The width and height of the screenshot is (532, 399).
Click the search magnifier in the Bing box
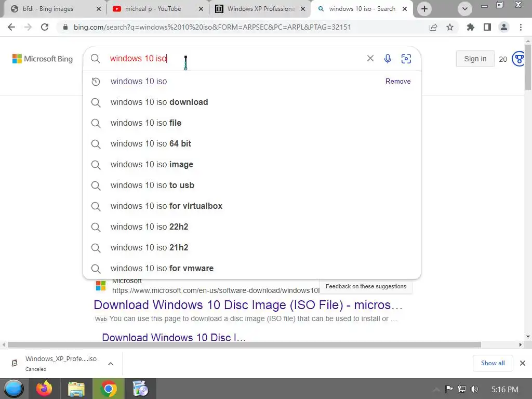pyautogui.click(x=96, y=59)
